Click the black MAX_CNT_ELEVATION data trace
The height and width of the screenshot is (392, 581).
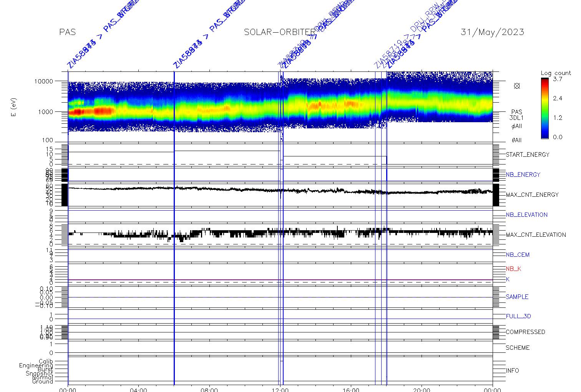point(280,233)
